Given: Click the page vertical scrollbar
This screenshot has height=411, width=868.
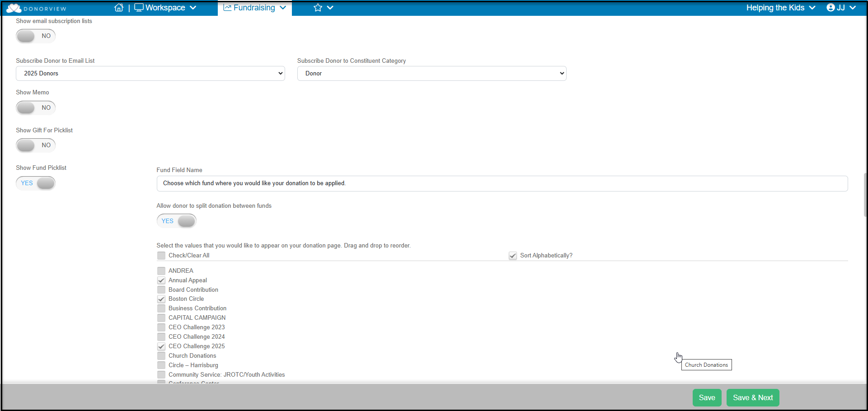Looking at the screenshot, I should [865, 195].
